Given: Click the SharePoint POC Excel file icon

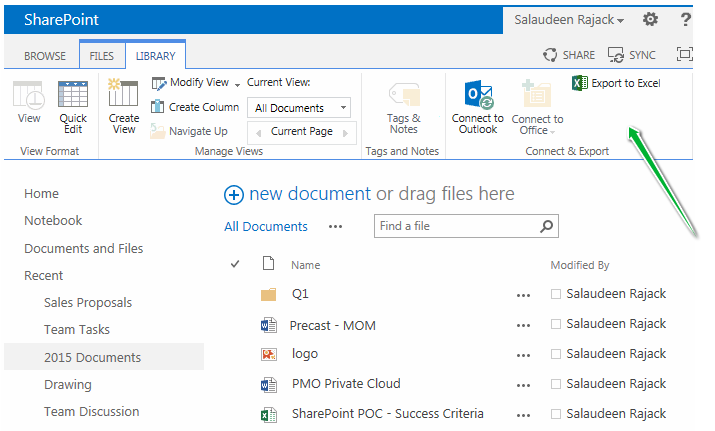Looking at the screenshot, I should 269,415.
